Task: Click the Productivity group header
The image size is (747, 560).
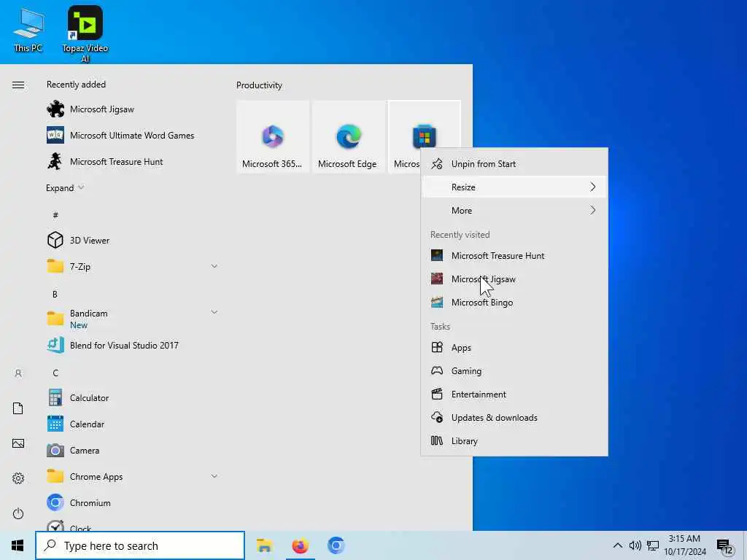Action: click(x=259, y=85)
